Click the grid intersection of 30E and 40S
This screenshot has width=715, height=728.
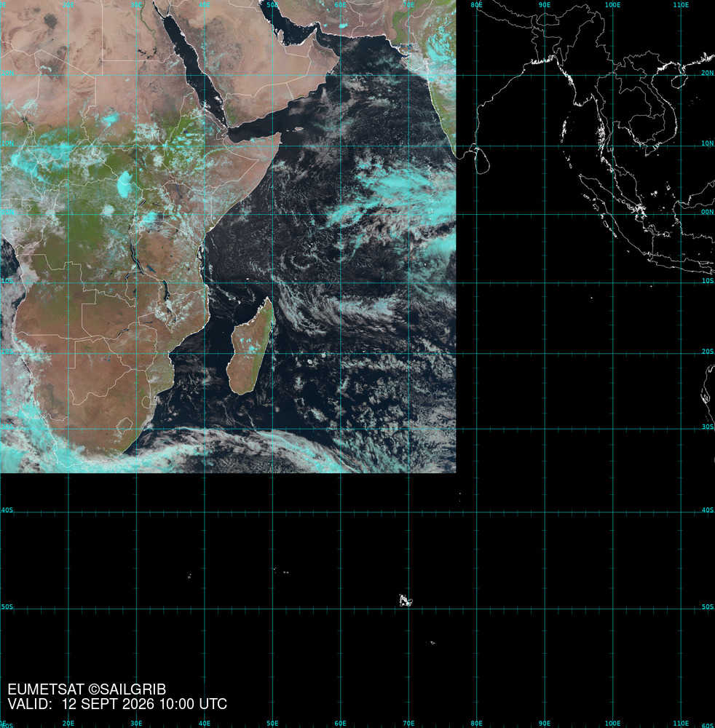(x=136, y=513)
